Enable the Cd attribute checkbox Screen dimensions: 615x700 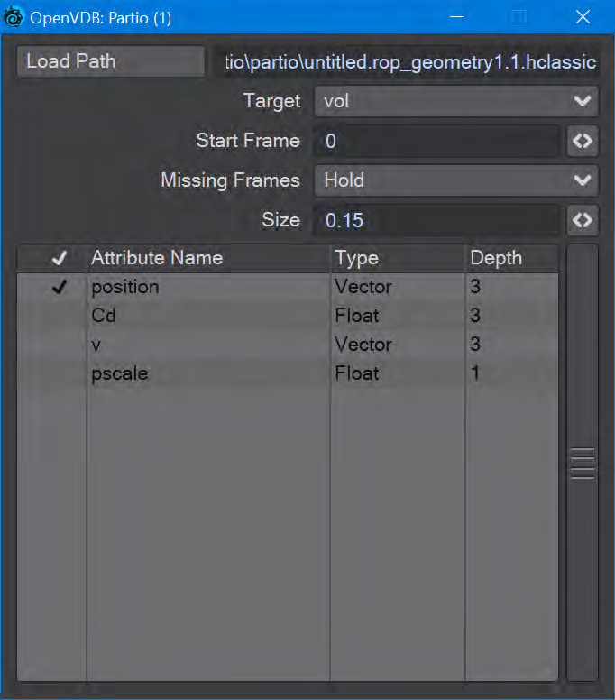coord(60,316)
